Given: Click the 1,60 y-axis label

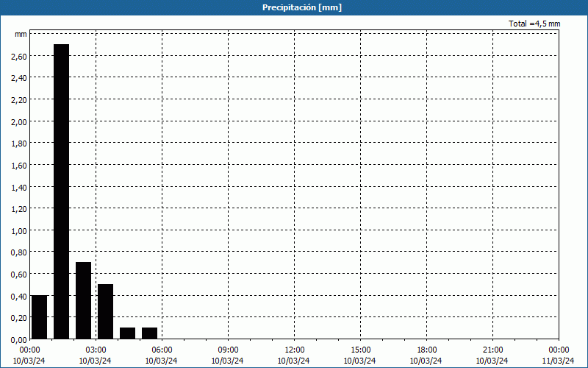Looking at the screenshot, I should point(19,165).
